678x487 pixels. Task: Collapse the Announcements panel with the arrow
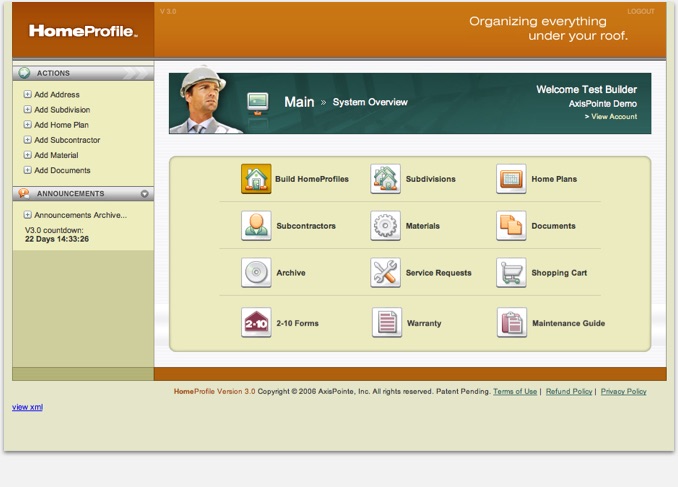coord(145,194)
